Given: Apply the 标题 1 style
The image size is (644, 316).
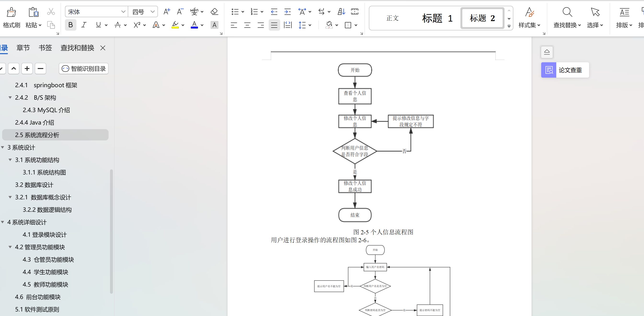Looking at the screenshot, I should [x=437, y=18].
